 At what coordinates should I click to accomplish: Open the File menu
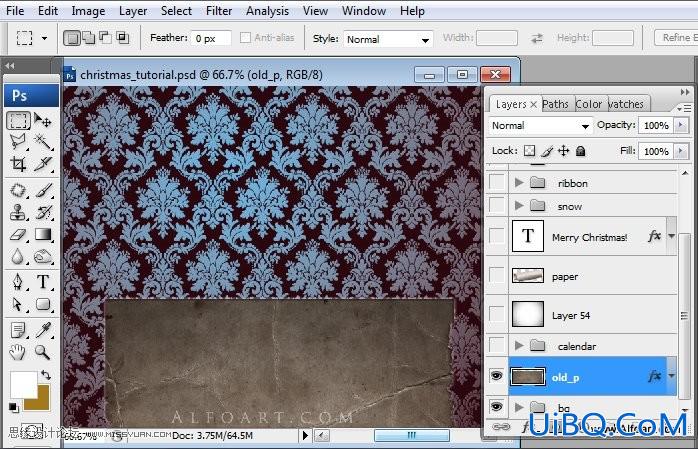(x=15, y=11)
